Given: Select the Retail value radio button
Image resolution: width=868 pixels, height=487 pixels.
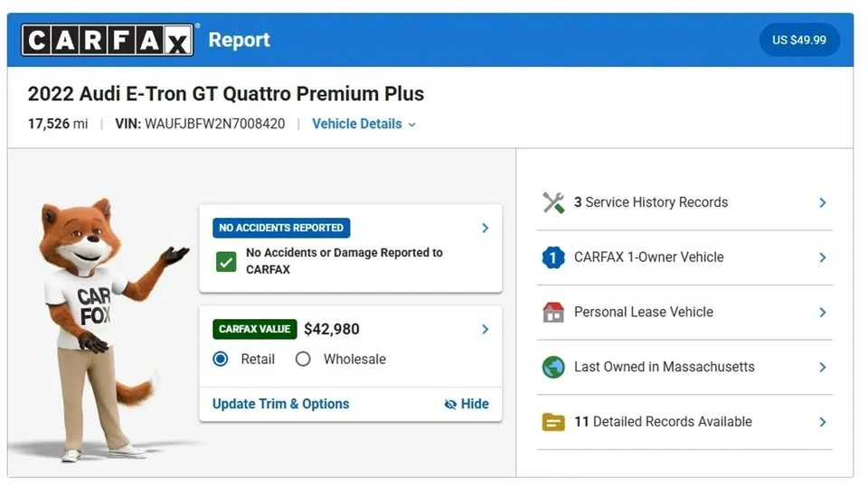Looking at the screenshot, I should 221,360.
